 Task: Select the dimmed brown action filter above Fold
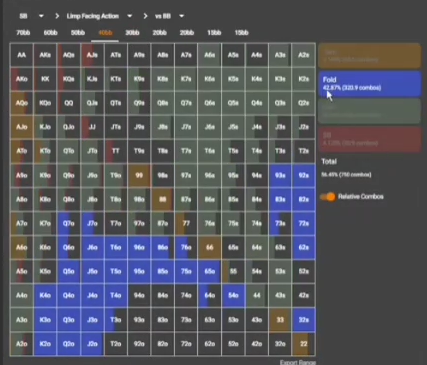pyautogui.click(x=370, y=56)
